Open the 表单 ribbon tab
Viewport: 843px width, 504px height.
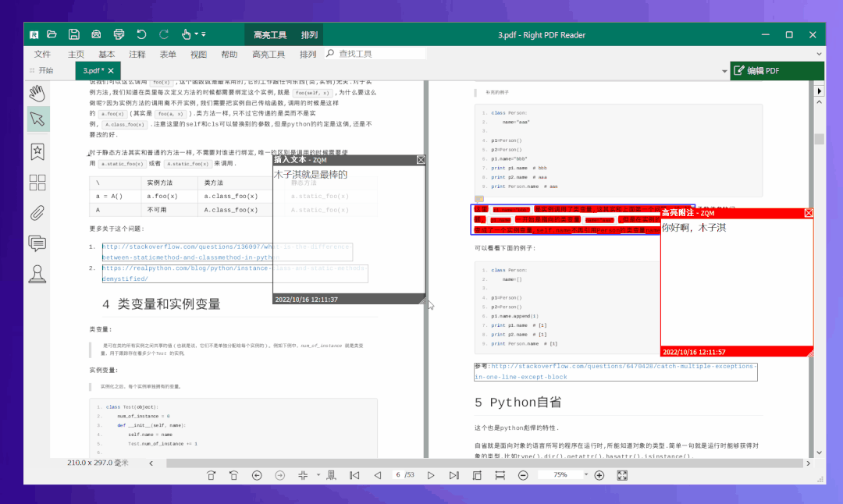(168, 55)
